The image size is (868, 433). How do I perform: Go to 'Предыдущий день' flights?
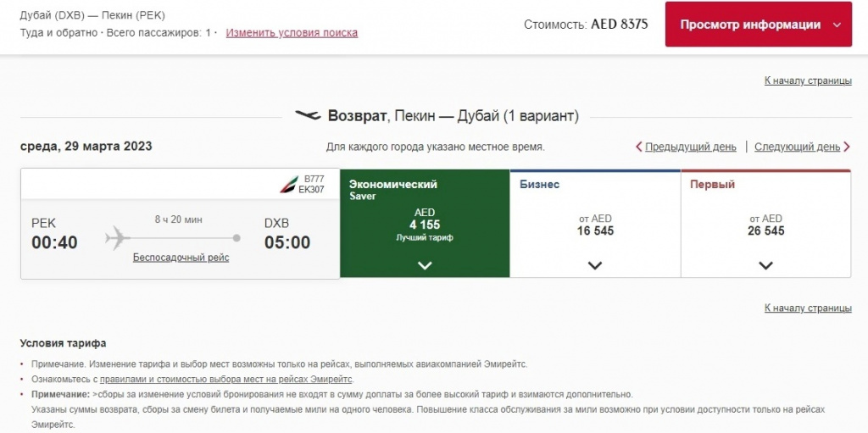(690, 147)
